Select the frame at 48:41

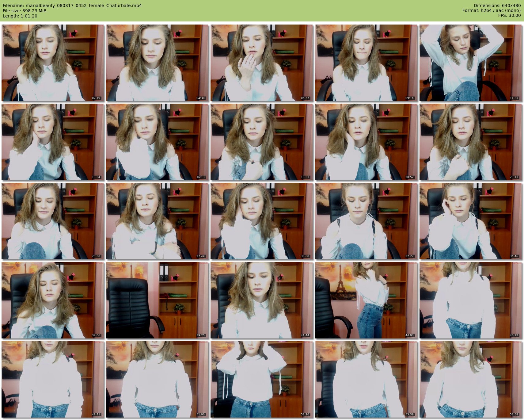pyautogui.click(x=53, y=379)
